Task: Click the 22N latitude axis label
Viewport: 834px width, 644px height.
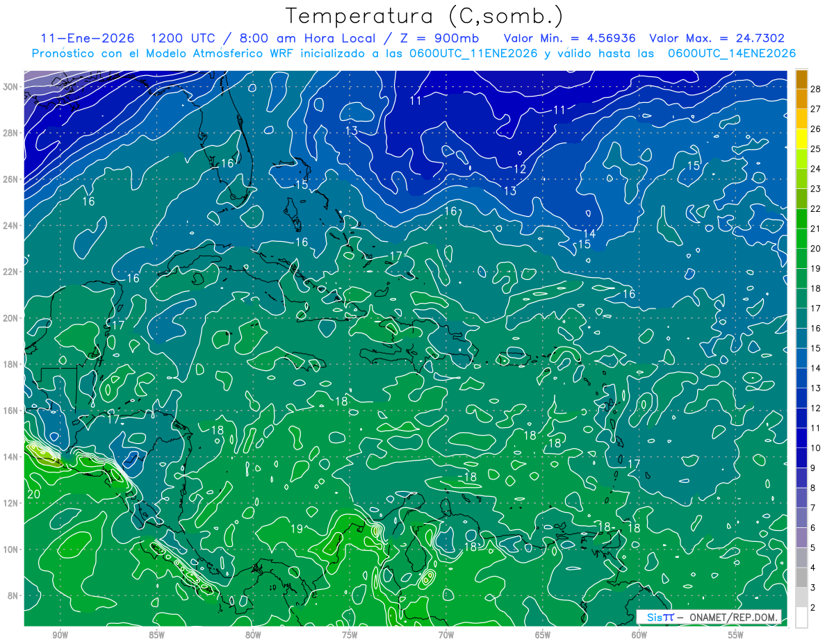Action: [12, 272]
